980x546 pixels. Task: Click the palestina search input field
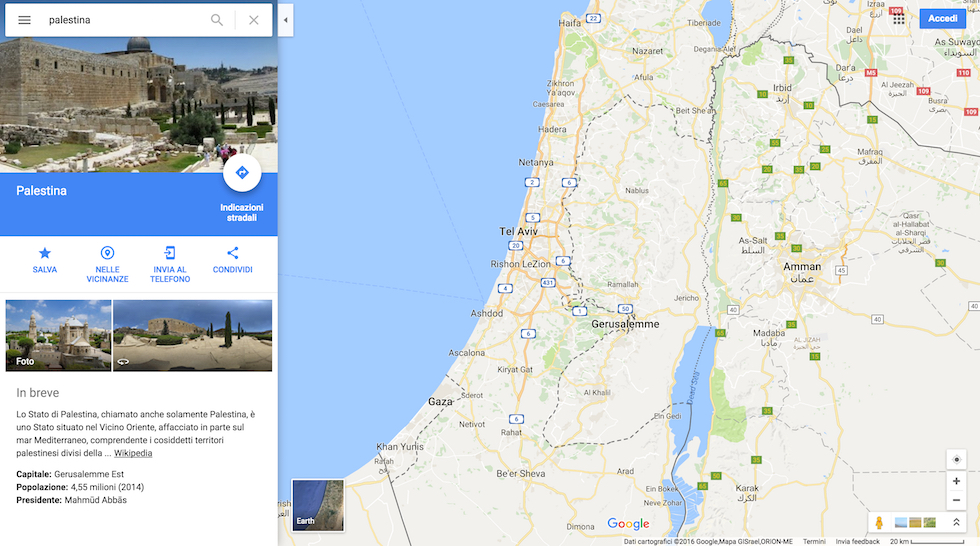(x=125, y=20)
